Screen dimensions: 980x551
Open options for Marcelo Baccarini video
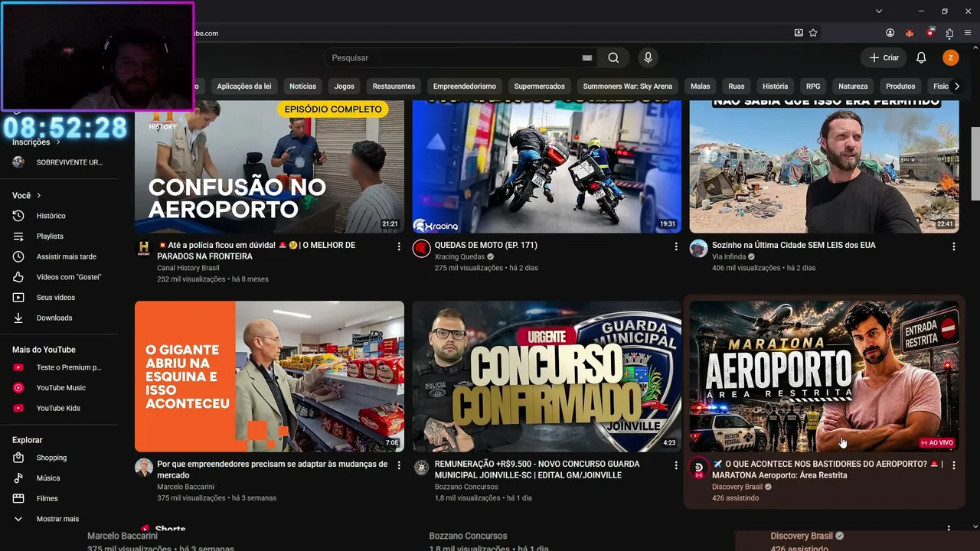[399, 465]
